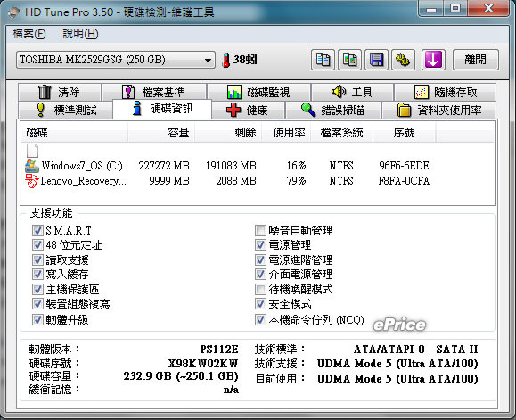
Task: Sort by the 剩餘 free space column header
Action: pyautogui.click(x=228, y=133)
